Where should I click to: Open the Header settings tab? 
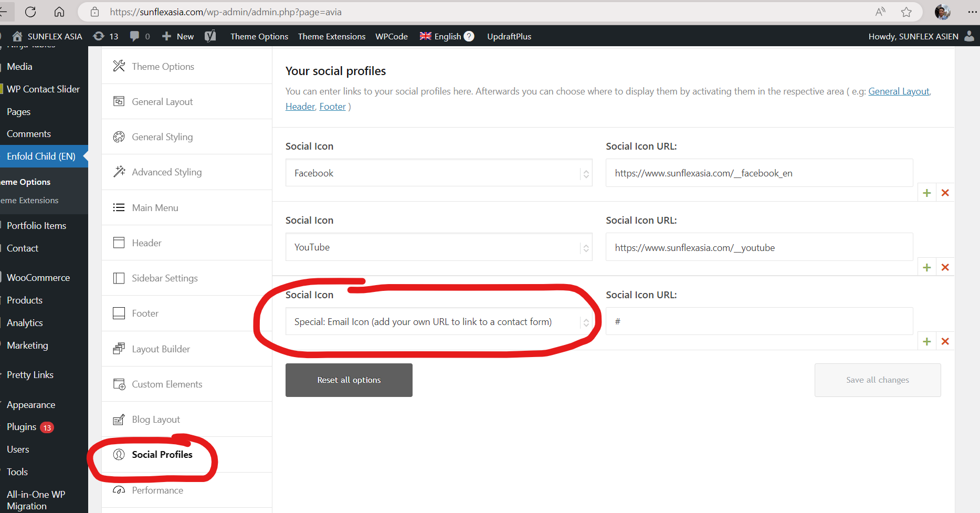tap(187, 243)
